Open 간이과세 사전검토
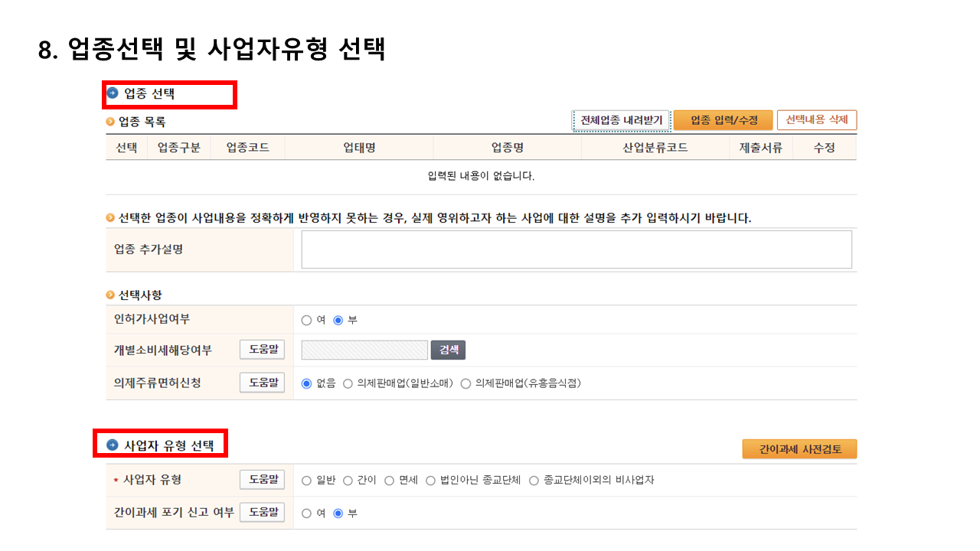 (x=799, y=448)
